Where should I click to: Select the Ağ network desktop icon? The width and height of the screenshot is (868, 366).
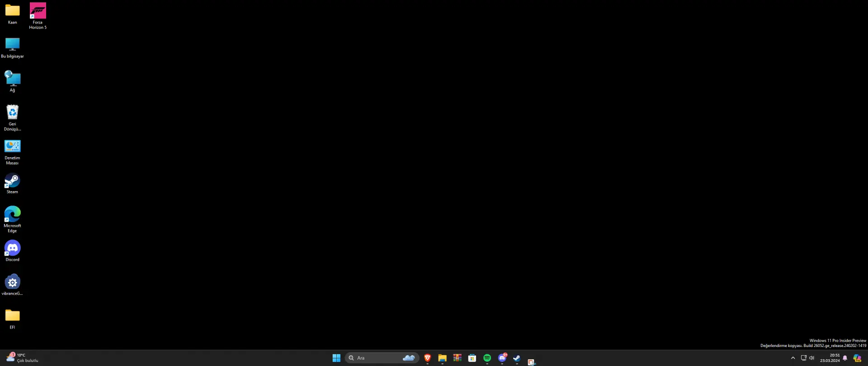[12, 81]
